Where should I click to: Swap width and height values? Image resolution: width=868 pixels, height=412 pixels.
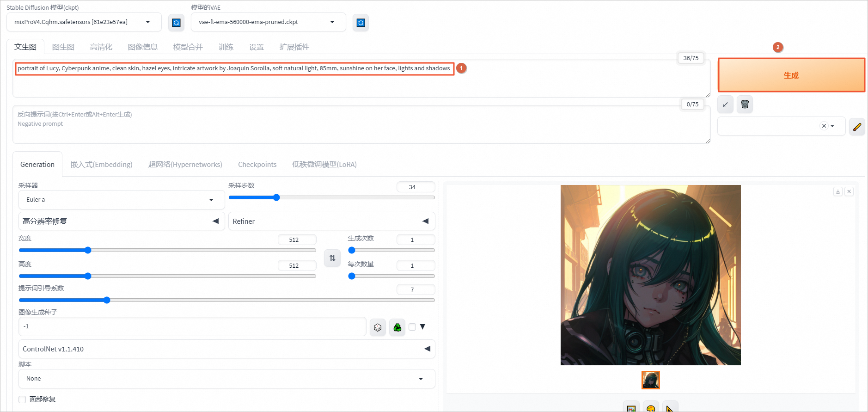point(332,258)
